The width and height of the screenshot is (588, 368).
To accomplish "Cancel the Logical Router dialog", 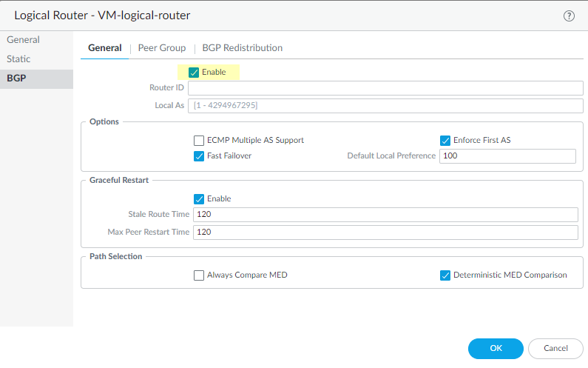I will [555, 348].
